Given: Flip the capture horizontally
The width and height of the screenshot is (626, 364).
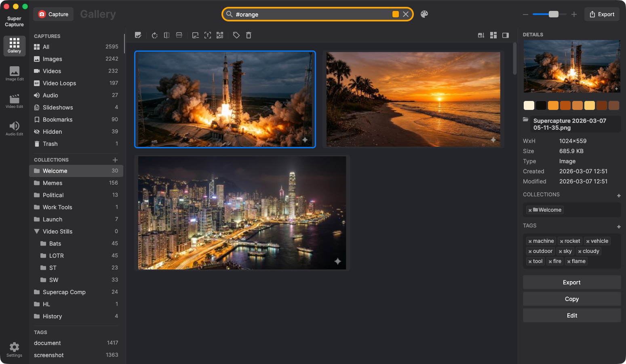Looking at the screenshot, I should point(167,35).
